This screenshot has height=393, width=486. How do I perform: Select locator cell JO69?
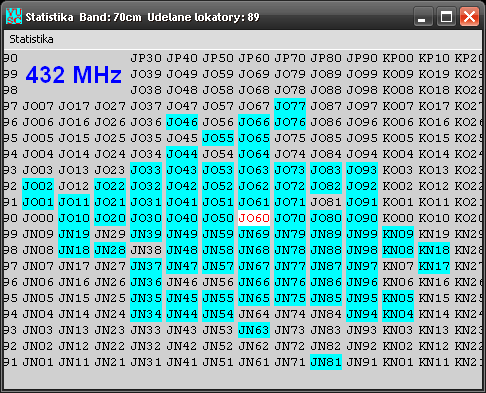pos(254,74)
